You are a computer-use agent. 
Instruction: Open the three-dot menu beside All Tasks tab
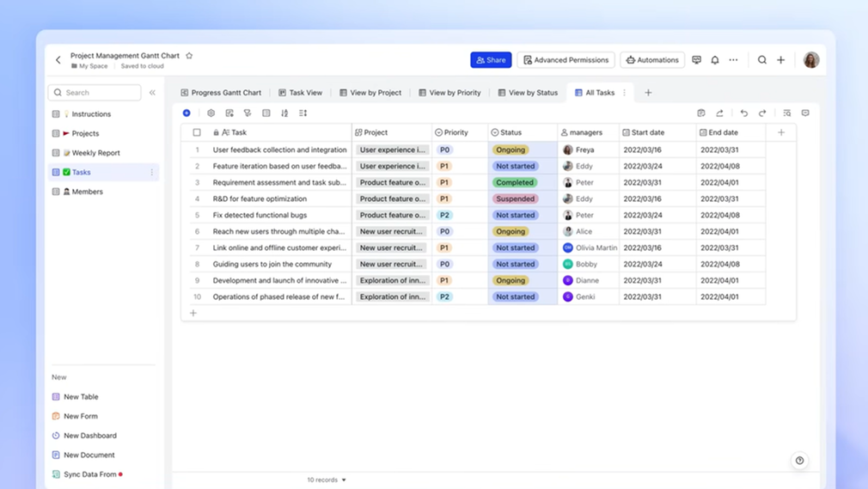(625, 93)
